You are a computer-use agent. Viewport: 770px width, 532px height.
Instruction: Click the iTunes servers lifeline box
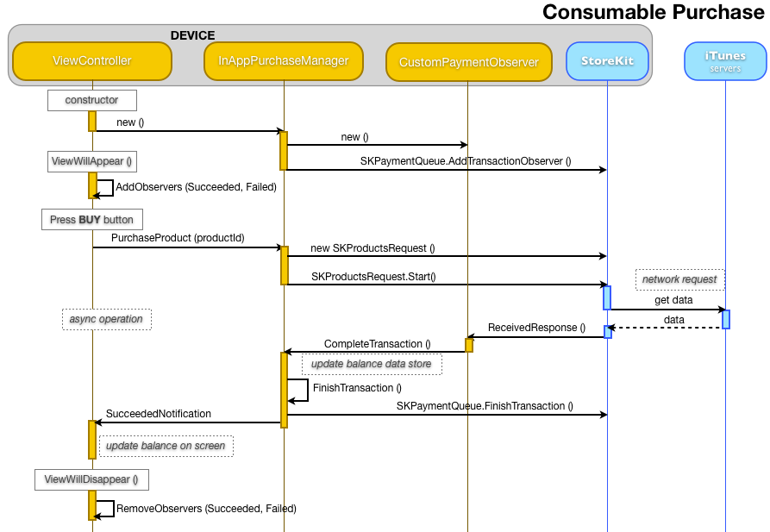click(x=724, y=61)
